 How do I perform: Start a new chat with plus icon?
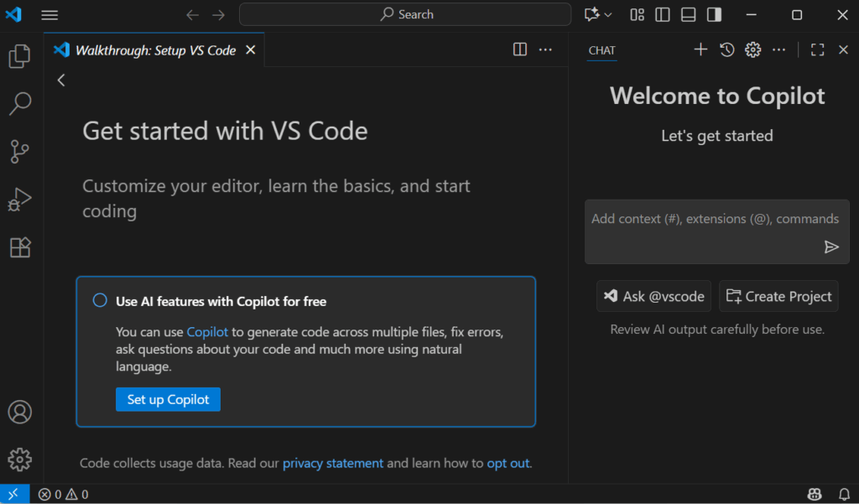click(700, 50)
